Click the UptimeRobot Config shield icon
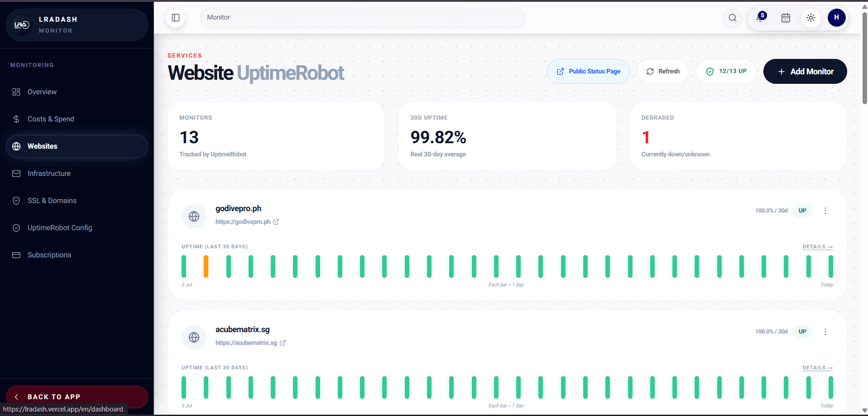This screenshot has height=416, width=868. coord(16,228)
